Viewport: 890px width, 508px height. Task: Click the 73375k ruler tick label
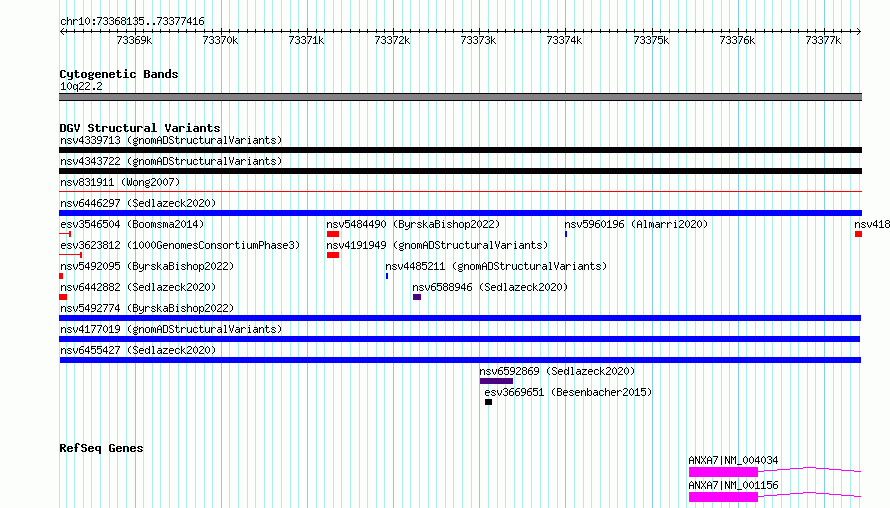651,40
